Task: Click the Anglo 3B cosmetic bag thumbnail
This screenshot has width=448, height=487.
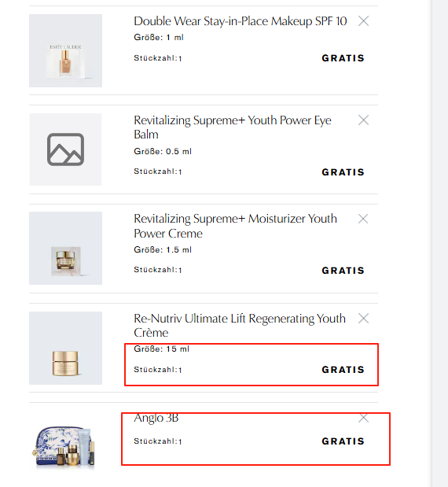Action: (64, 447)
